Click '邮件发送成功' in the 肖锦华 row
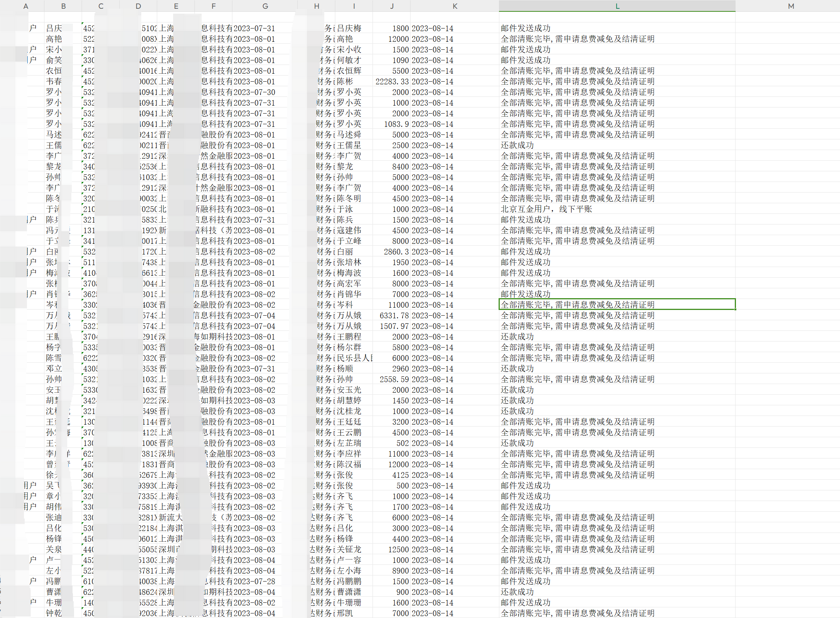 [617, 294]
